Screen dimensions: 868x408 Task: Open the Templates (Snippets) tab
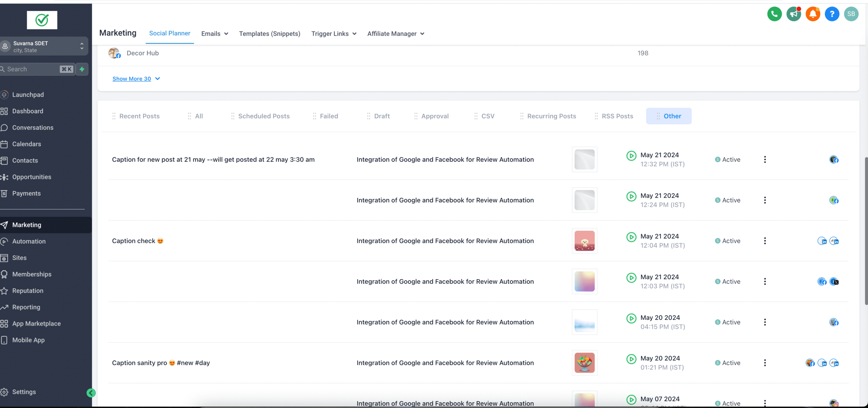pyautogui.click(x=270, y=34)
